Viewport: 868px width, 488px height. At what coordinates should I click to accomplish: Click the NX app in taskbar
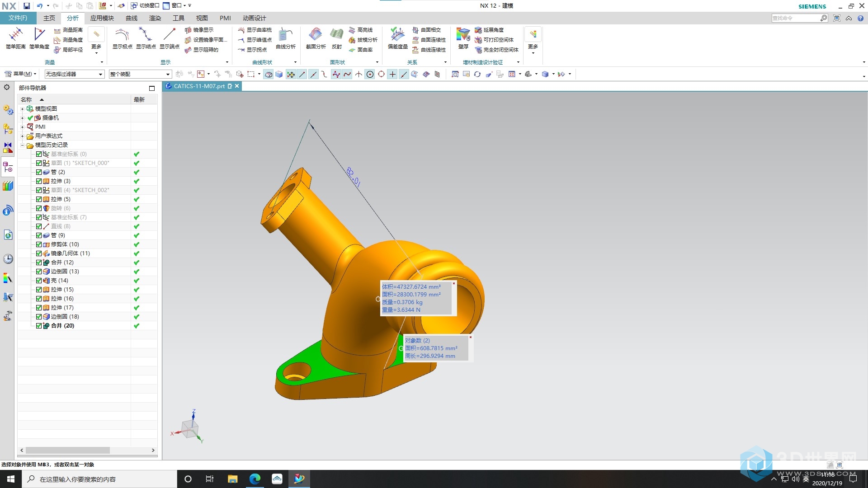point(299,479)
